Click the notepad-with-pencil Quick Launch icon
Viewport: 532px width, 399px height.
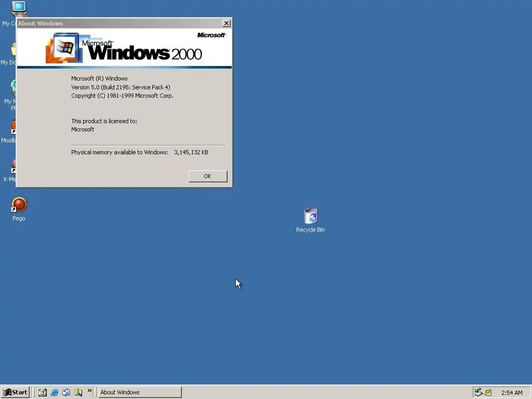(x=43, y=392)
